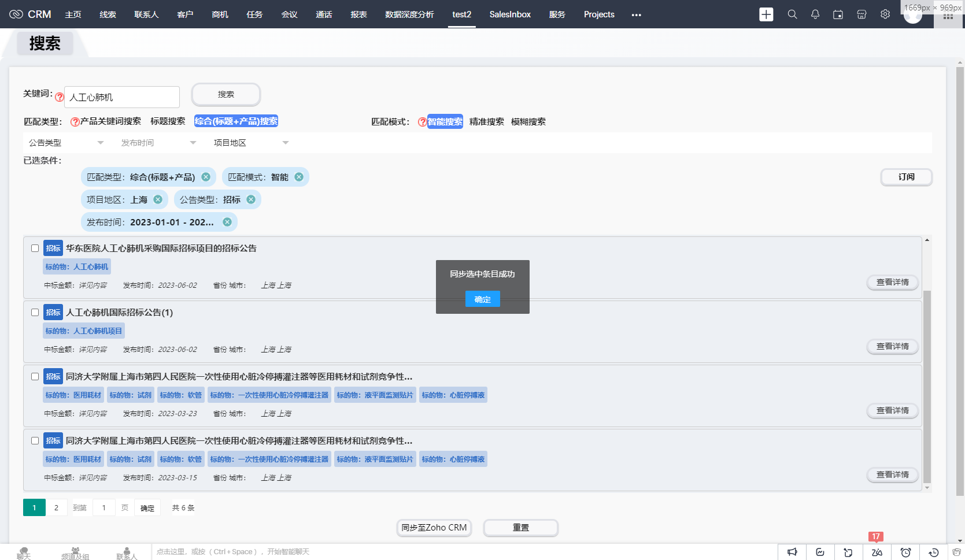This screenshot has width=965, height=560.
Task: Tick the checkbox for 人工心肺机国际招标公告(1)
Action: [x=35, y=311]
